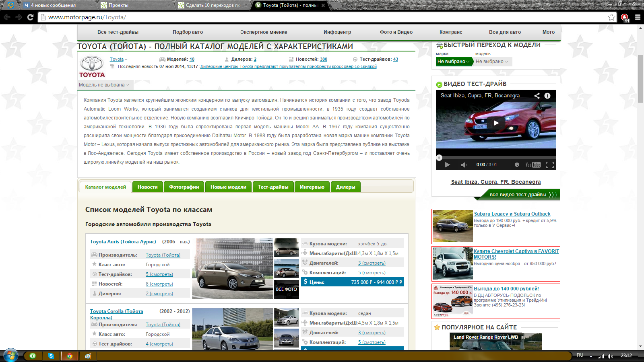Click the volume icon in system tray
This screenshot has width=644, height=362.
pos(610,356)
